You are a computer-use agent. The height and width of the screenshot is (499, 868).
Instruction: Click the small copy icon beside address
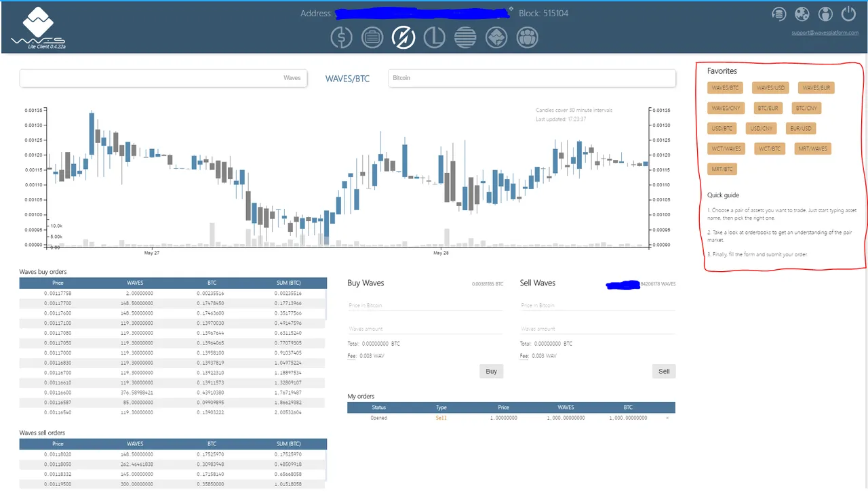point(511,9)
